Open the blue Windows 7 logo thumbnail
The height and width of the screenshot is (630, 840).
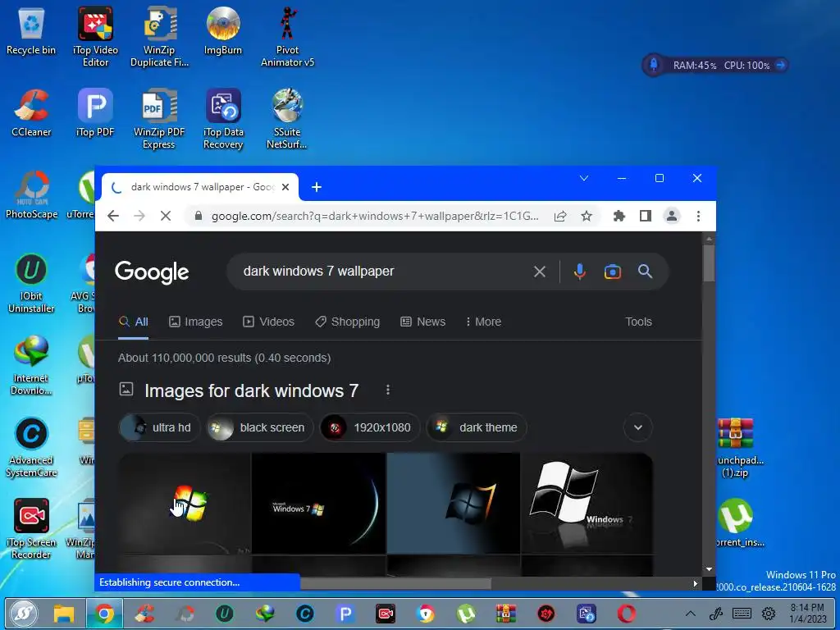click(453, 503)
